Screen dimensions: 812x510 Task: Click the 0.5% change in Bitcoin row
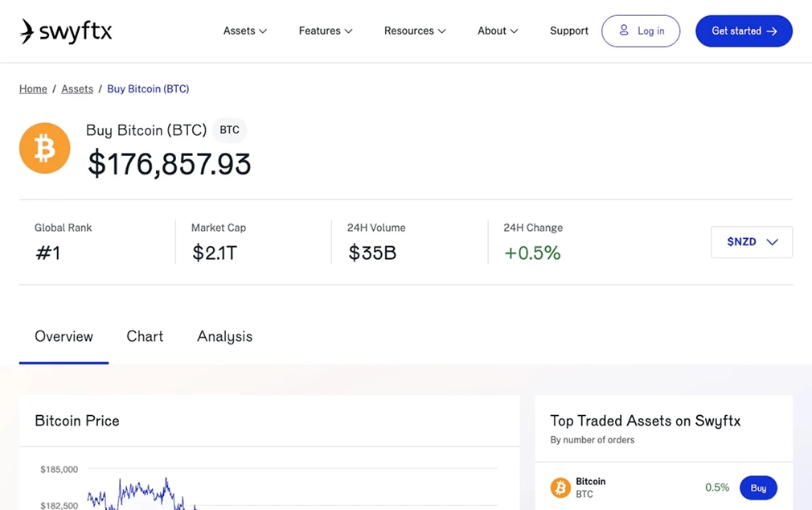click(x=716, y=487)
